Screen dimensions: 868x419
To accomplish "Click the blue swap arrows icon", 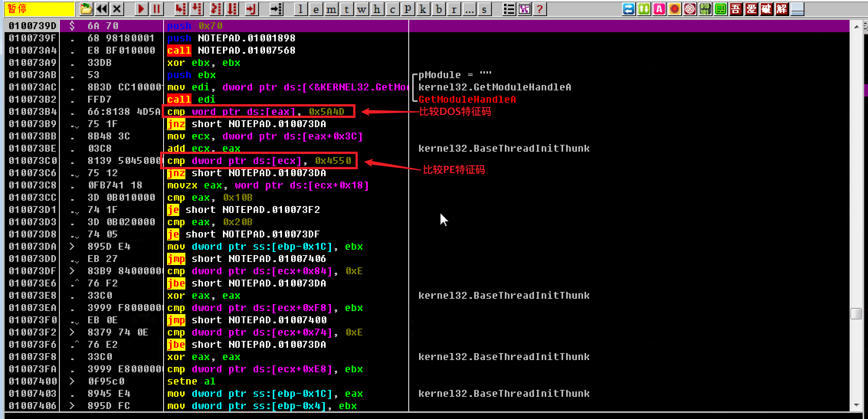I will coord(628,9).
